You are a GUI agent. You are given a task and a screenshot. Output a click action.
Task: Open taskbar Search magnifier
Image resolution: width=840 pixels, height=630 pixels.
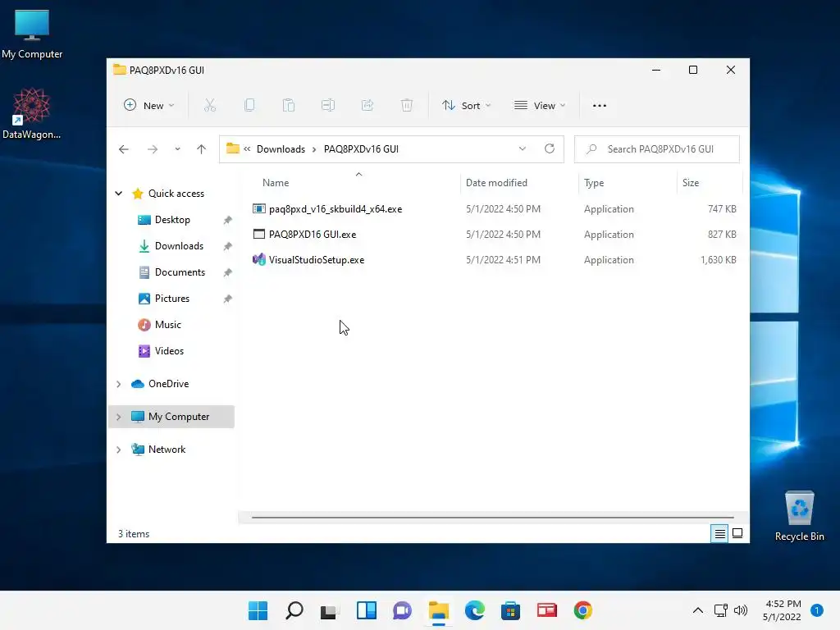click(294, 610)
